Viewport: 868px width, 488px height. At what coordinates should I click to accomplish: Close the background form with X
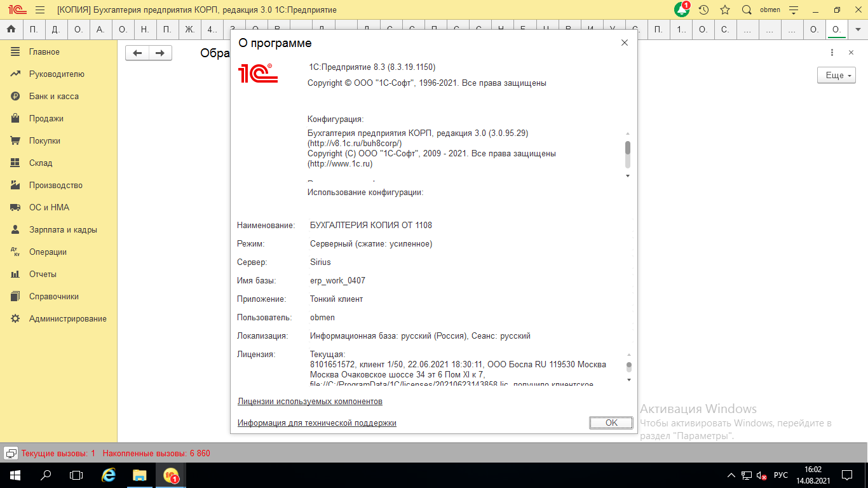(x=851, y=53)
